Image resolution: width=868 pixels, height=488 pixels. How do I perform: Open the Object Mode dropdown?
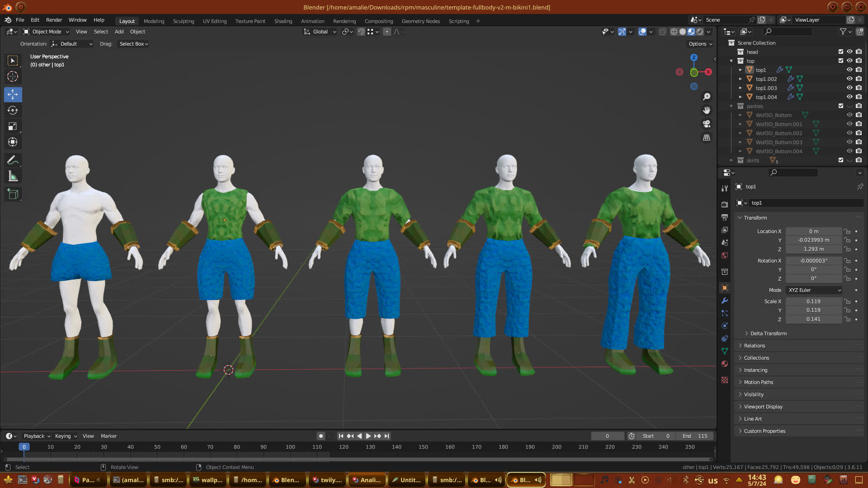[x=46, y=32]
